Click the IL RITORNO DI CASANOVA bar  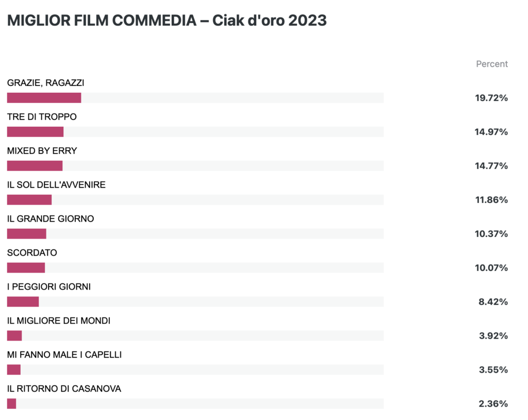pos(195,404)
